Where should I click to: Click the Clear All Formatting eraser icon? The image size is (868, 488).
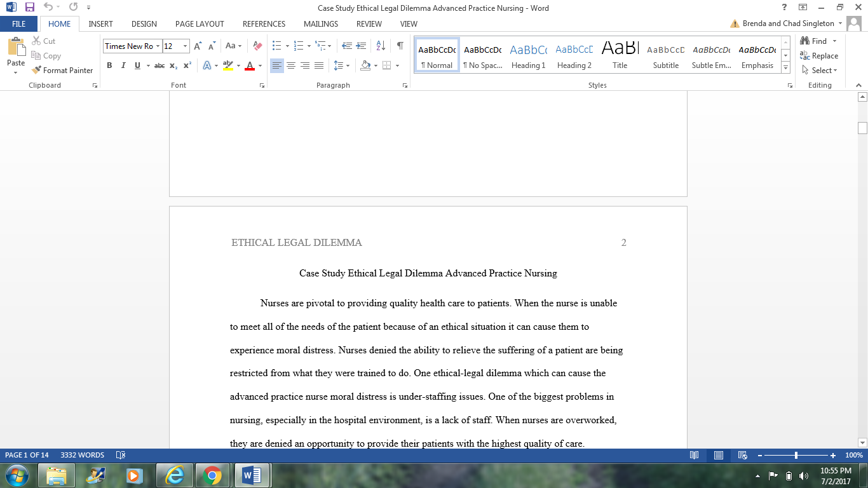[257, 46]
